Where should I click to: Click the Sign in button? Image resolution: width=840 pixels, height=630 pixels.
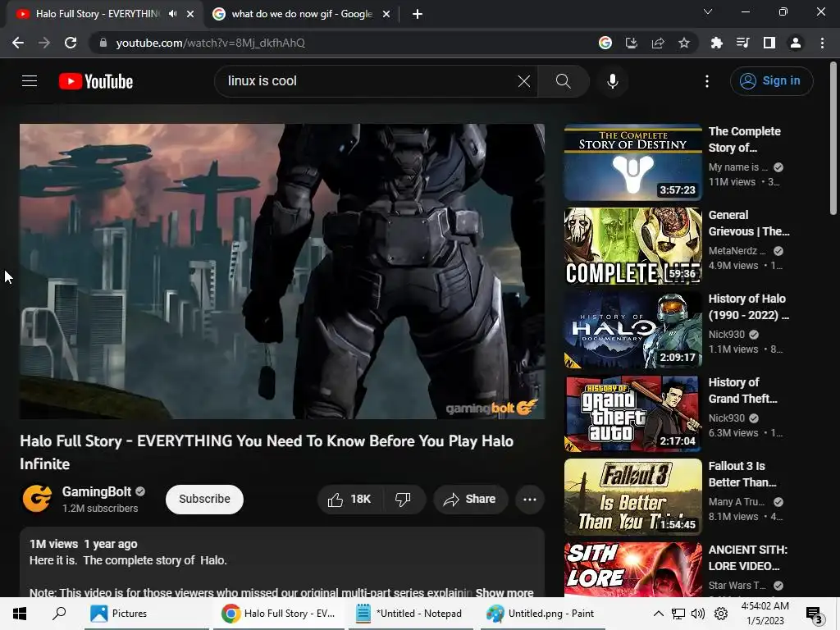(771, 81)
